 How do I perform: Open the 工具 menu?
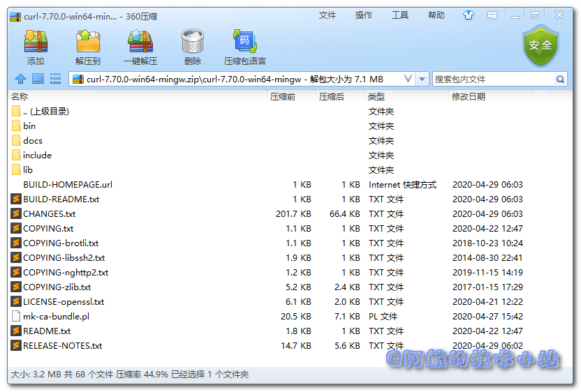point(400,15)
